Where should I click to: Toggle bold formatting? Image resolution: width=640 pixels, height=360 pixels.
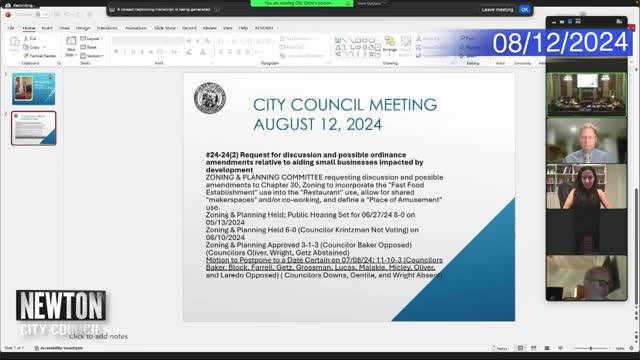(116, 52)
